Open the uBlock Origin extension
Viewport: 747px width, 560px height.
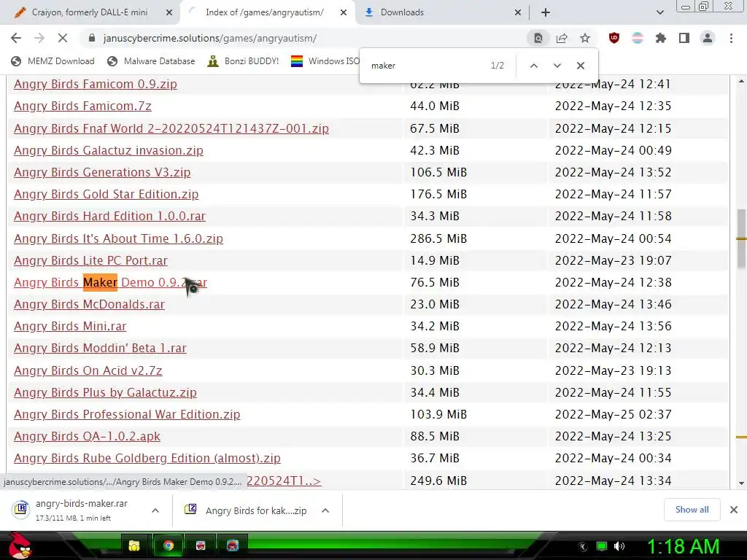pyautogui.click(x=614, y=38)
